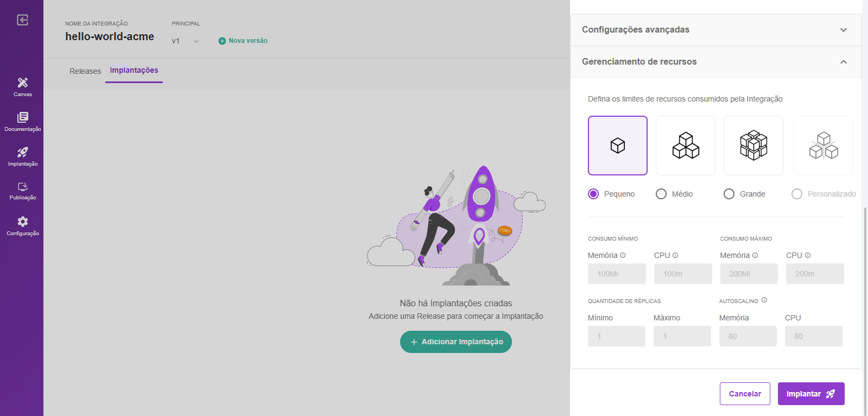
Task: Choose the Médio radio button
Action: point(661,194)
